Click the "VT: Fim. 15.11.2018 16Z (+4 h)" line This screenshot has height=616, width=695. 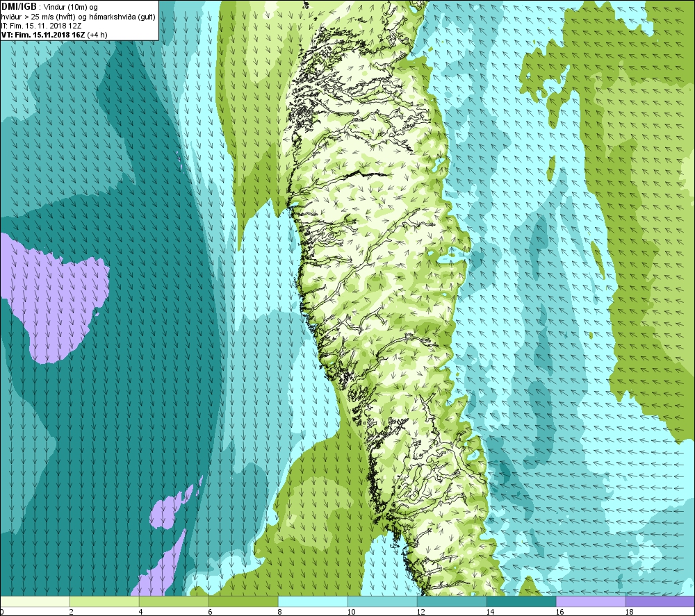point(54,35)
